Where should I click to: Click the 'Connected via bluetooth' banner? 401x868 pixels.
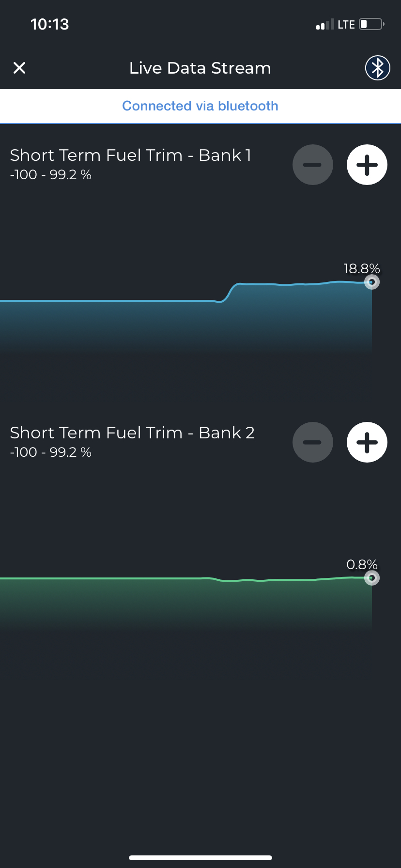coord(200,106)
